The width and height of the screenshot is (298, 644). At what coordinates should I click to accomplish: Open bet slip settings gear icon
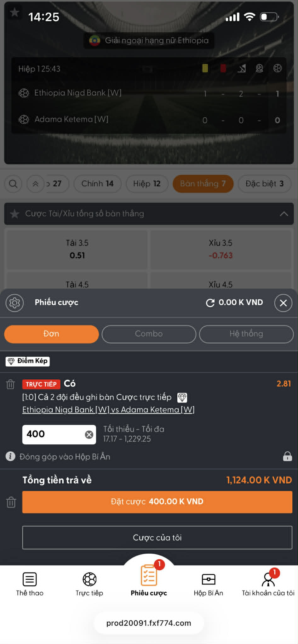coord(14,303)
